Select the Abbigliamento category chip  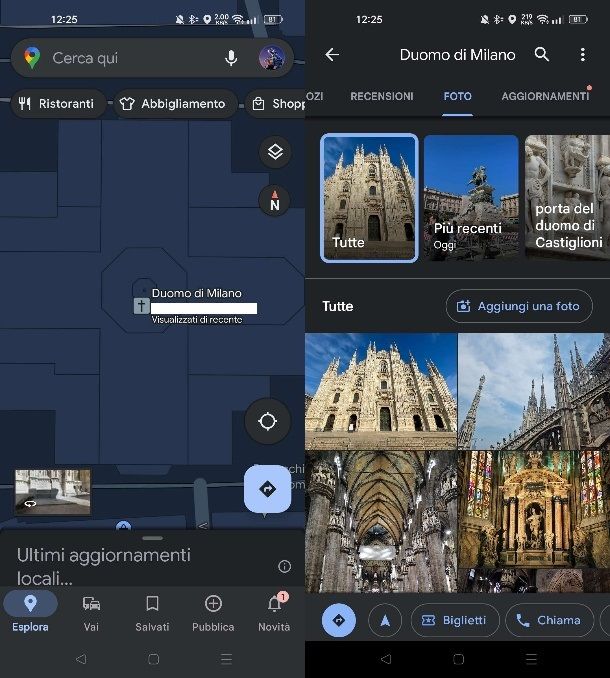(x=176, y=104)
